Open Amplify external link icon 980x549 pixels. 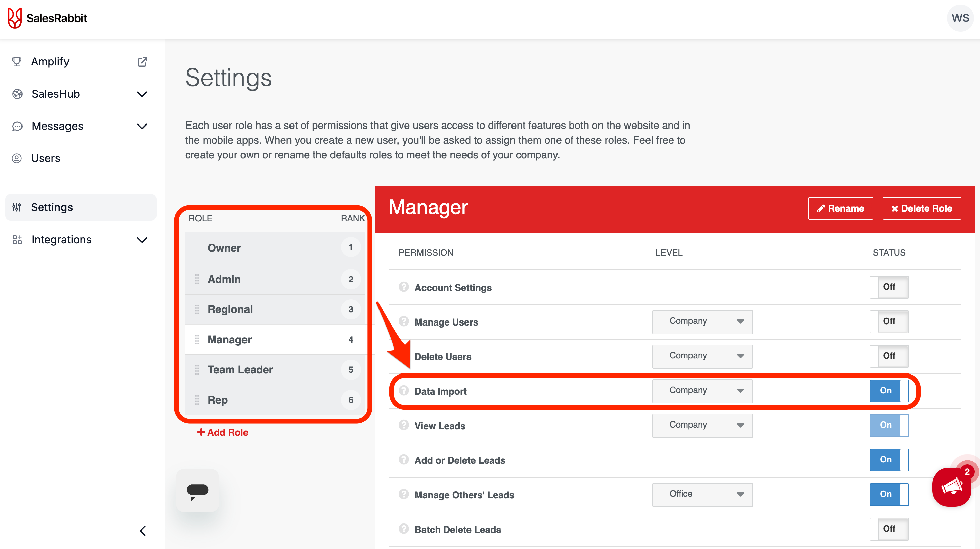[x=142, y=62]
